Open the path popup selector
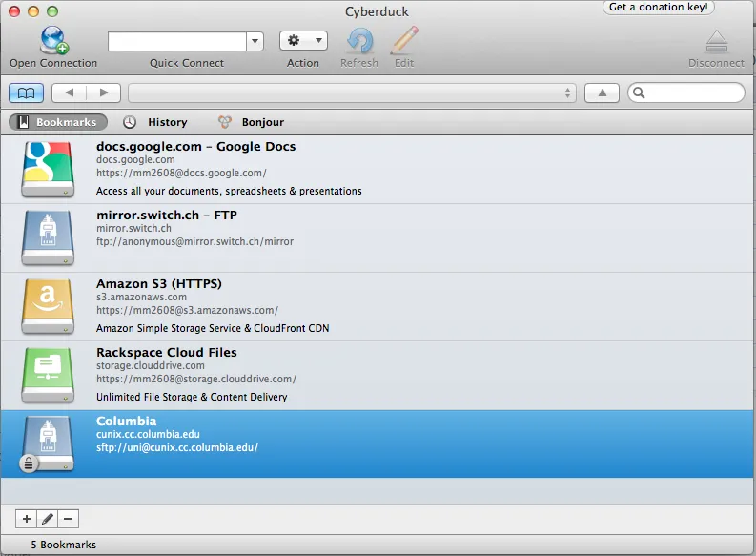This screenshot has height=556, width=756. (x=352, y=93)
